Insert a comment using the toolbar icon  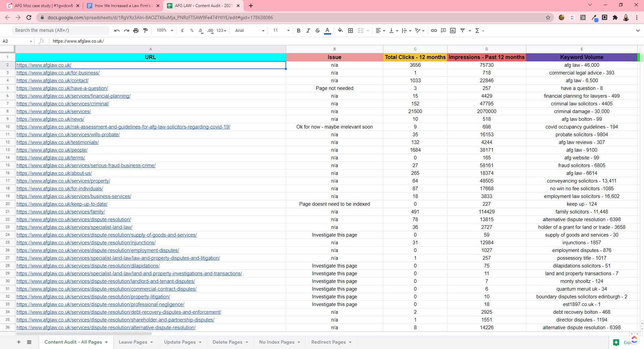(x=443, y=31)
